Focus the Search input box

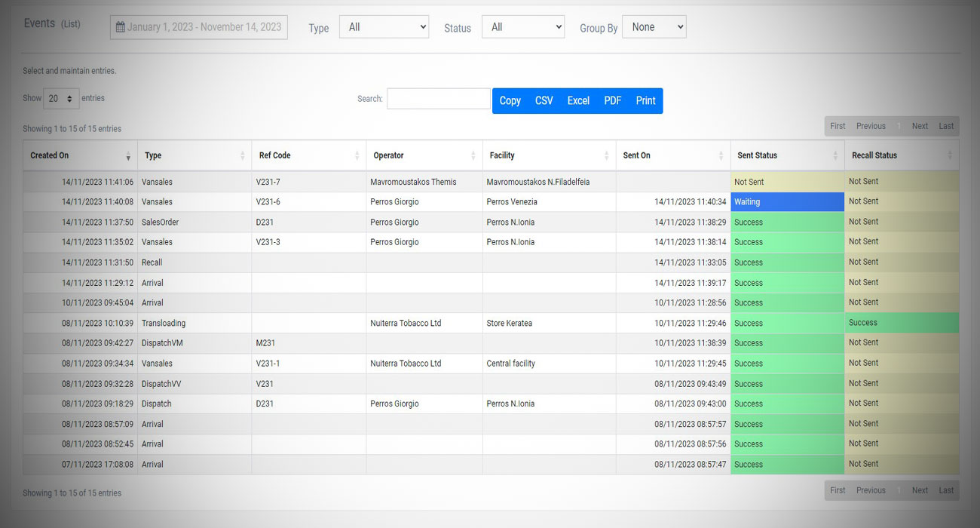click(439, 99)
